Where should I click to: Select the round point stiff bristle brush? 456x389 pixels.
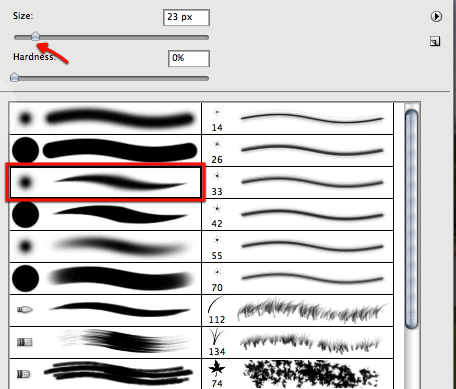click(105, 310)
